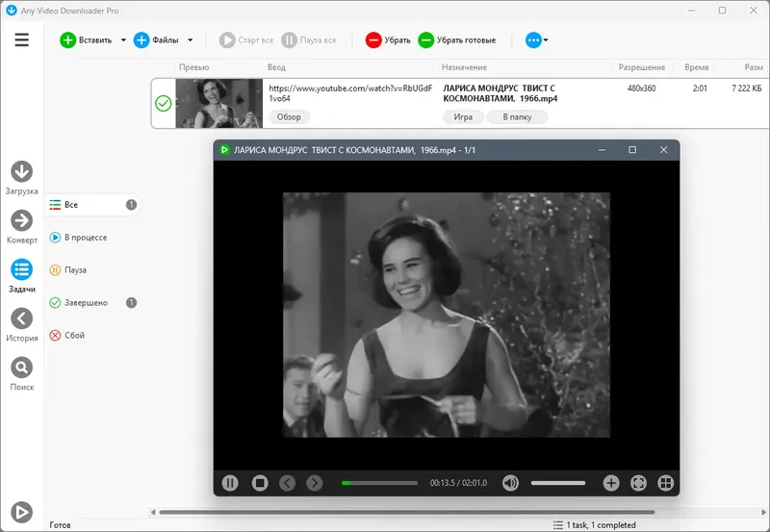Close the video player window
The image size is (770, 532).
pyautogui.click(x=663, y=150)
